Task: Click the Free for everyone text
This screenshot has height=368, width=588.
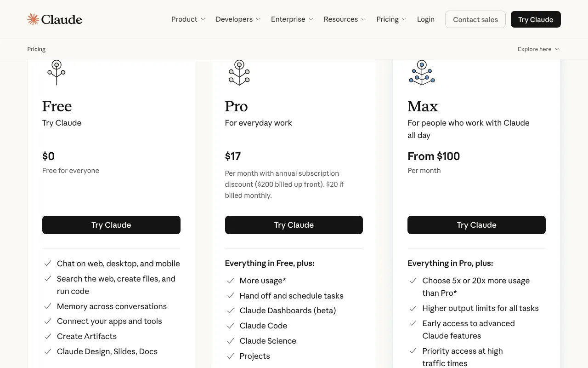Action: tap(71, 171)
